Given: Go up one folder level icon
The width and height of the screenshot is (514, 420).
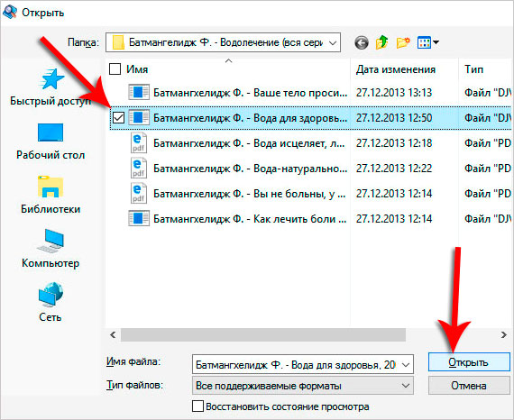Looking at the screenshot, I should [x=382, y=42].
